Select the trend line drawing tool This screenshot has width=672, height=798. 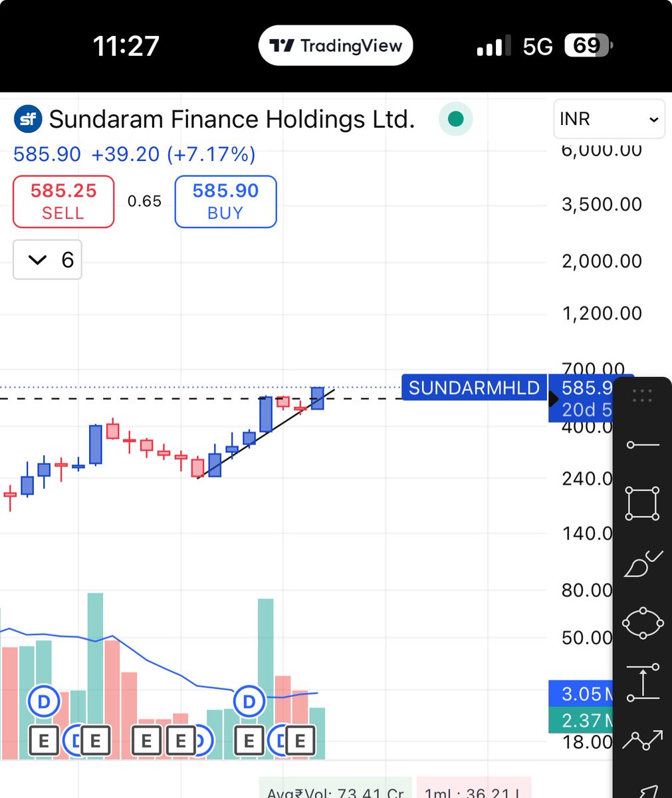point(643,444)
